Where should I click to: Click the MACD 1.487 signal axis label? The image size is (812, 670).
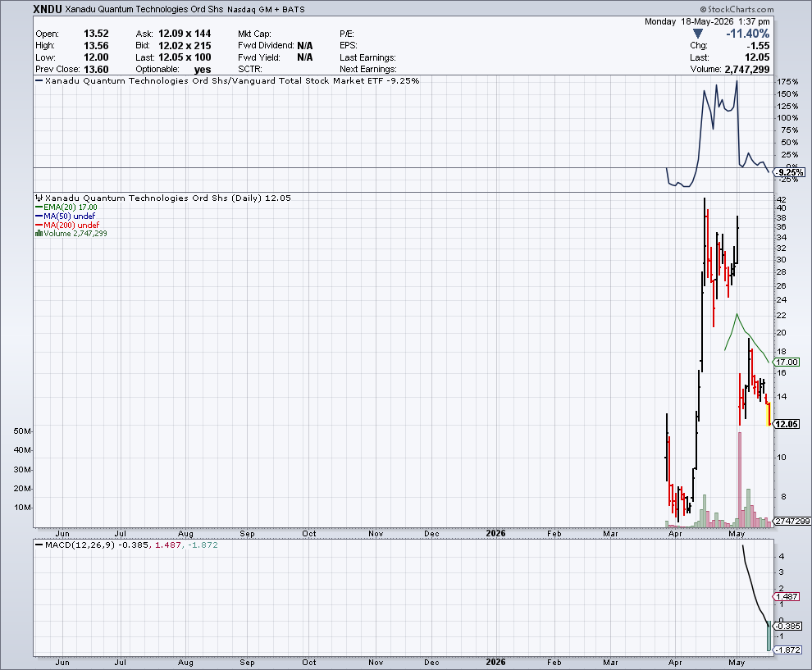pyautogui.click(x=787, y=596)
